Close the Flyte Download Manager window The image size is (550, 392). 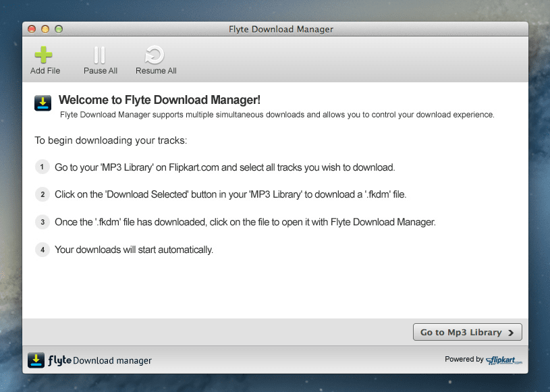tap(32, 29)
